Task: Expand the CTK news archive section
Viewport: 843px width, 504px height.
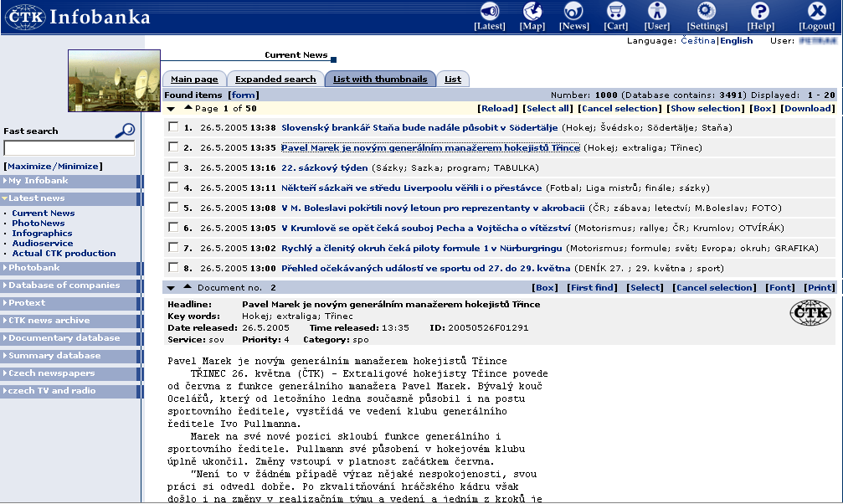Action: (x=49, y=321)
